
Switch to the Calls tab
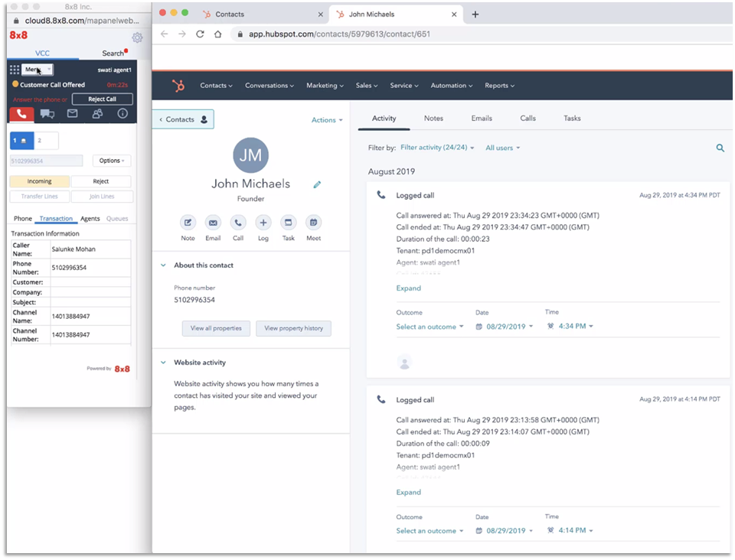point(528,119)
